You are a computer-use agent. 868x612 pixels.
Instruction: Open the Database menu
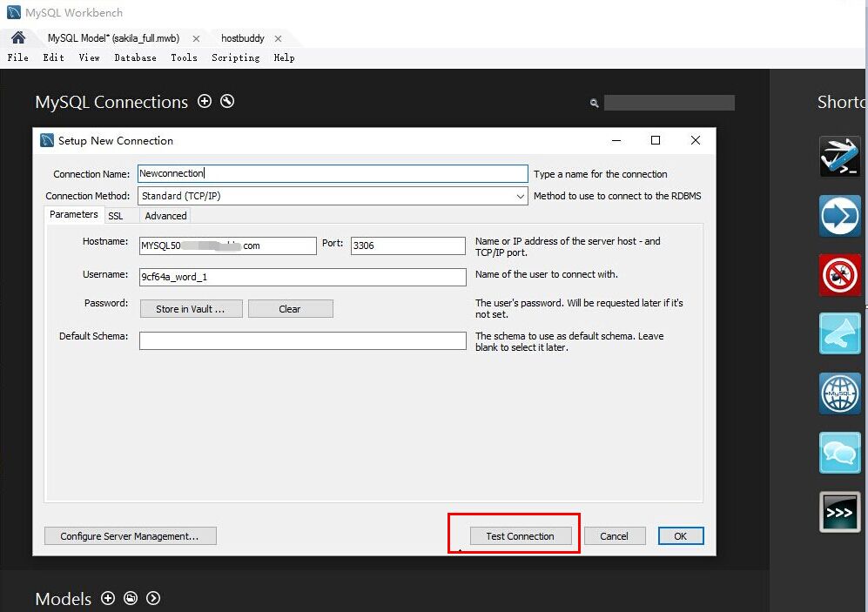tap(135, 57)
